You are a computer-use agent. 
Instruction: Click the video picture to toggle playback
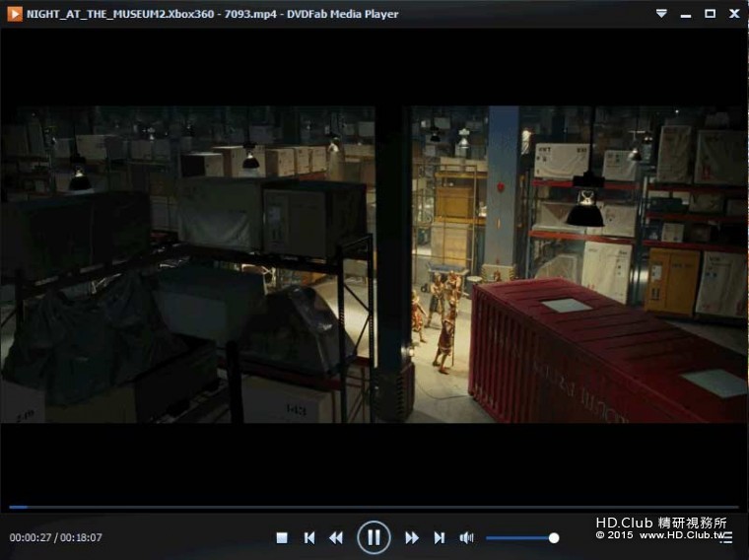[x=374, y=264]
